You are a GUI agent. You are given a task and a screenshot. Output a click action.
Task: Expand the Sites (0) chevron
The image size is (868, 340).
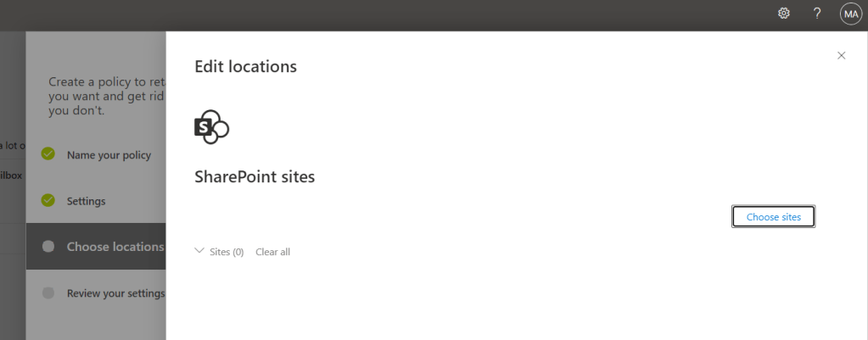click(x=199, y=251)
